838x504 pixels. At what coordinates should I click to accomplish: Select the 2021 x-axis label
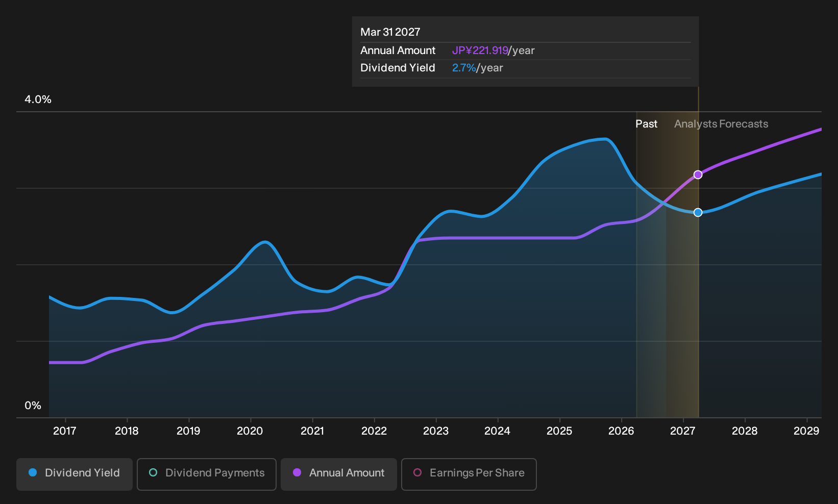[x=312, y=431]
